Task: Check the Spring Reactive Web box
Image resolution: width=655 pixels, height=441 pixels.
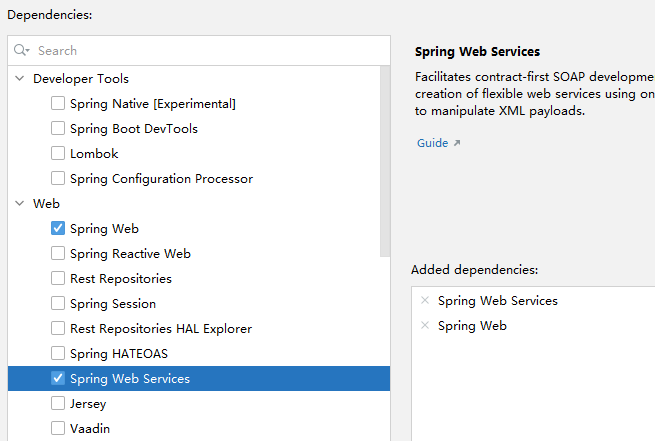Action: (x=58, y=253)
